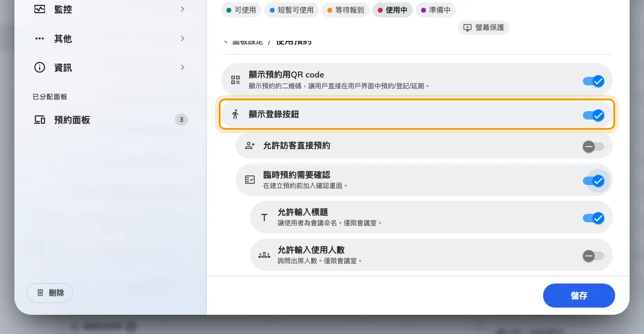This screenshot has height=334, width=644.
Task: Click the orange dot of 等待報到
Action: [x=329, y=10]
